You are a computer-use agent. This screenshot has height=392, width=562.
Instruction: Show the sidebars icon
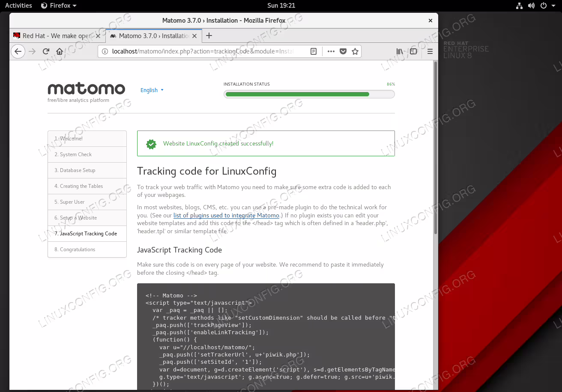413,51
